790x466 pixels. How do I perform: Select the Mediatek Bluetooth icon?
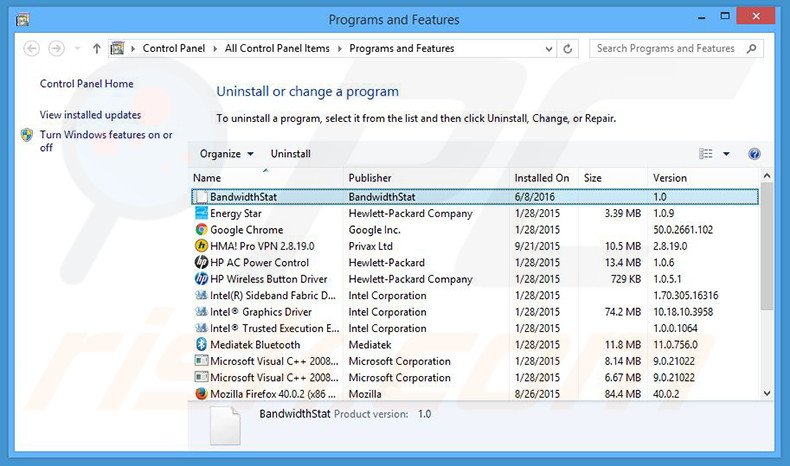tap(202, 345)
